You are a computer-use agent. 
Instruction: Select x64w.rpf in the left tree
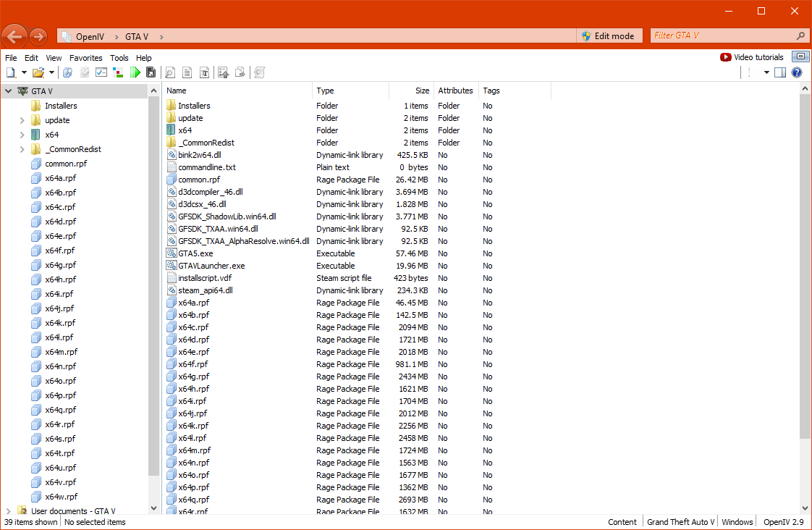tap(61, 496)
